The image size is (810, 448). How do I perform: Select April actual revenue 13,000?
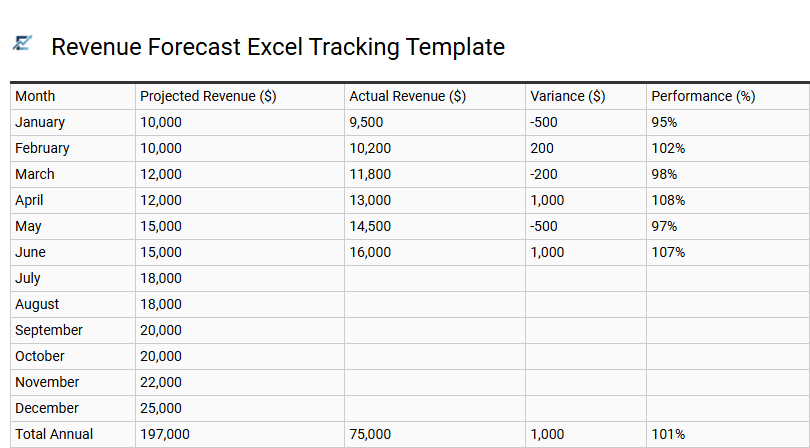tap(370, 200)
